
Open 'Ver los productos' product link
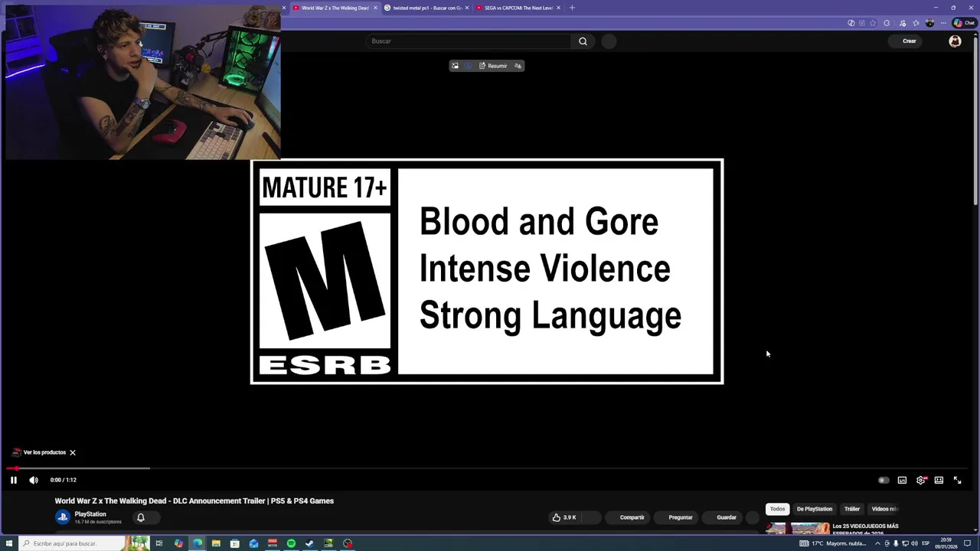[x=38, y=452]
